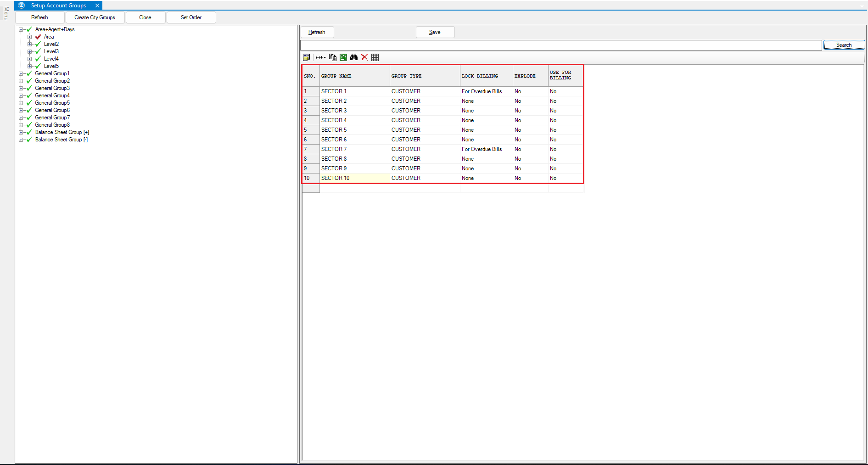The height and width of the screenshot is (465, 868).
Task: Click the copy documents icon in grid toolbar
Action: (333, 57)
